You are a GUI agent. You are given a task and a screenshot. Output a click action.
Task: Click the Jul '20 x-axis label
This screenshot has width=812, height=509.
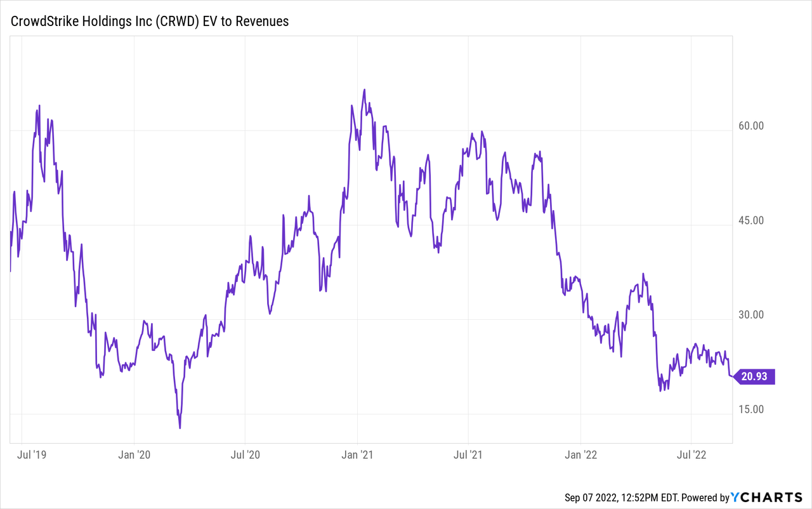tap(245, 454)
